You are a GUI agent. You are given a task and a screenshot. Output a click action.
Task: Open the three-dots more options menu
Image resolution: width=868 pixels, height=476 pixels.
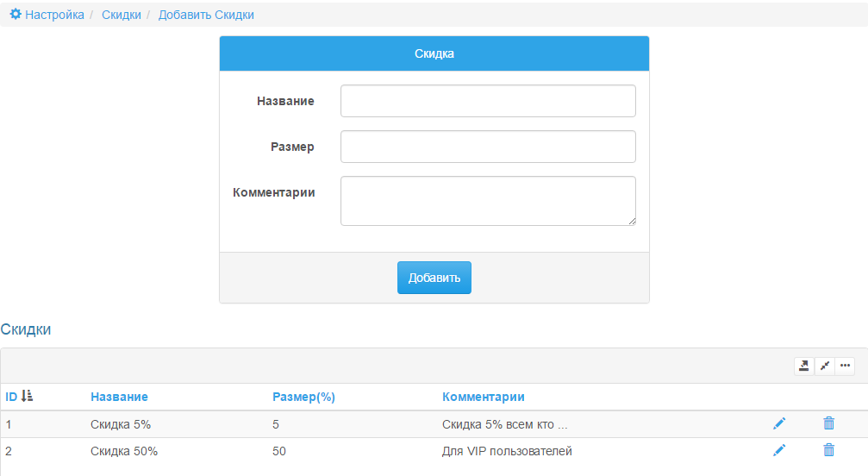[845, 366]
